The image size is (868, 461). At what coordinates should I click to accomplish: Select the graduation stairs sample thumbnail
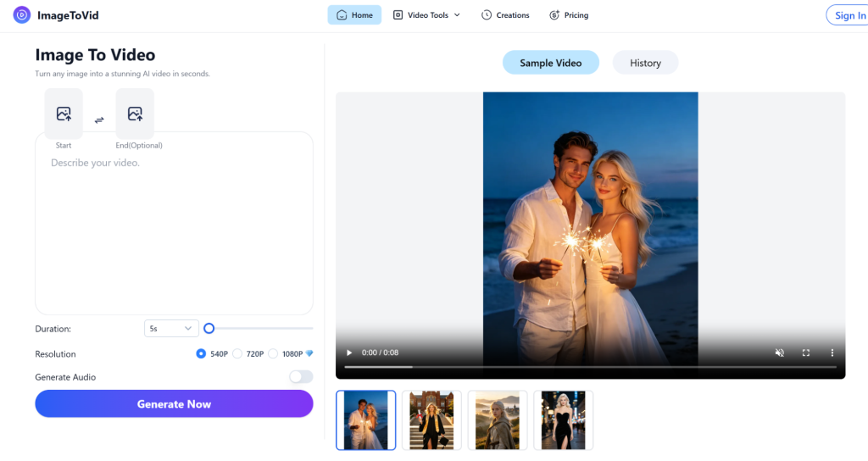[431, 420]
